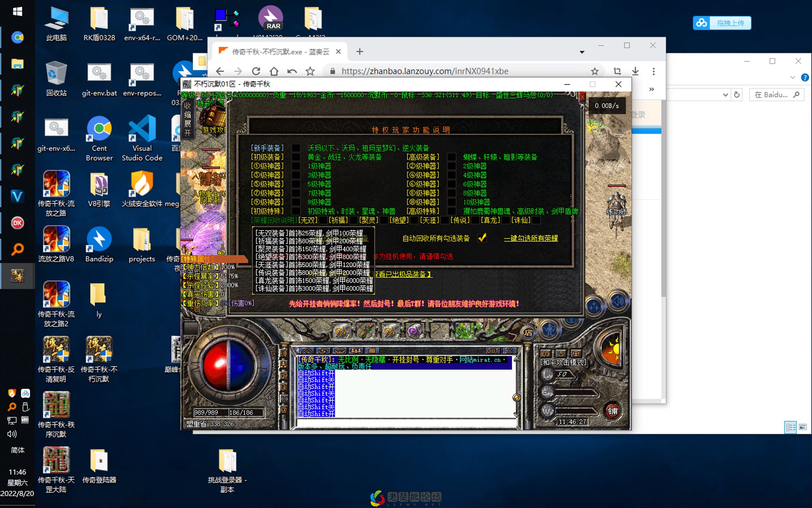The image size is (812, 508).
Task: Uncheck 自动回收所有勾选装备 checkbox
Action: coord(482,238)
